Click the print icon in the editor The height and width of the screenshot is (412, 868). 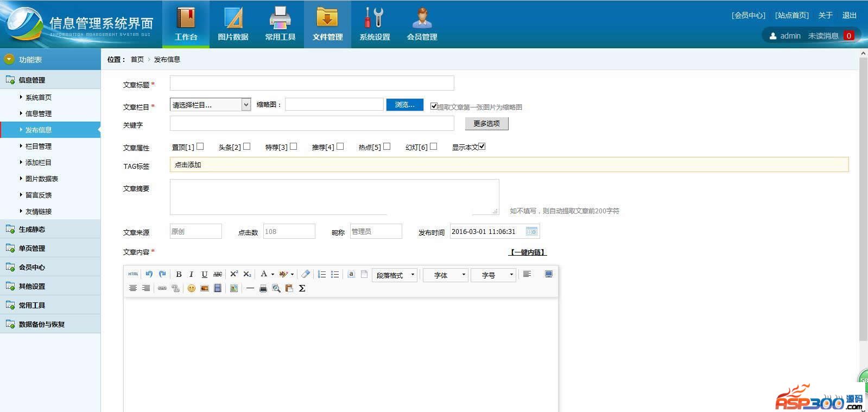pos(263,289)
